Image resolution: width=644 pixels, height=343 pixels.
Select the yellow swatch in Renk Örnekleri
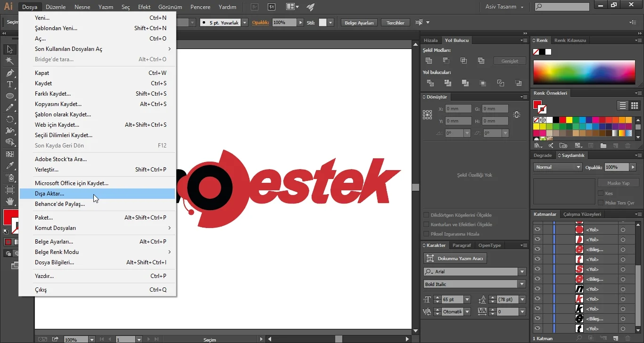pos(569,120)
